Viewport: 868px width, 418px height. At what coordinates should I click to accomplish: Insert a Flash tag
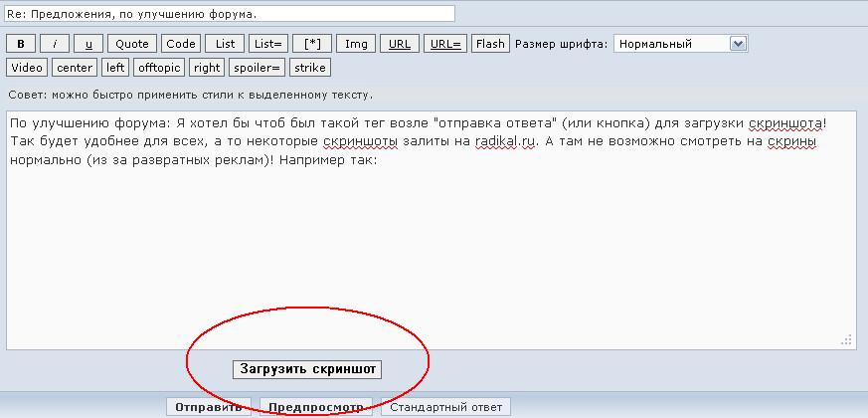pos(490,44)
